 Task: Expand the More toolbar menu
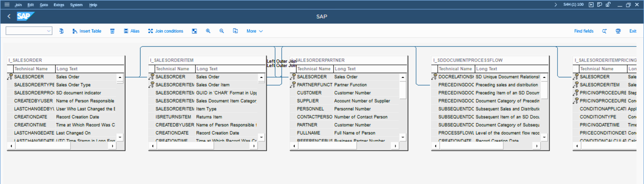pyautogui.click(x=254, y=31)
